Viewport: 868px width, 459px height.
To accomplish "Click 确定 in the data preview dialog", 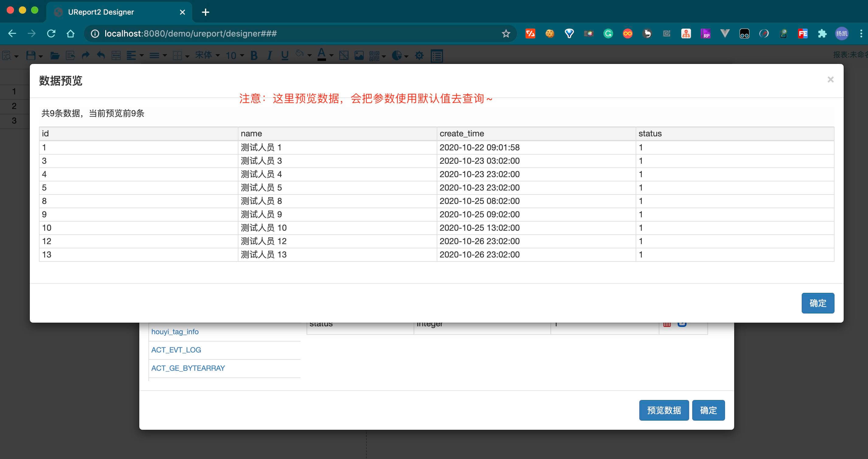I will 818,303.
